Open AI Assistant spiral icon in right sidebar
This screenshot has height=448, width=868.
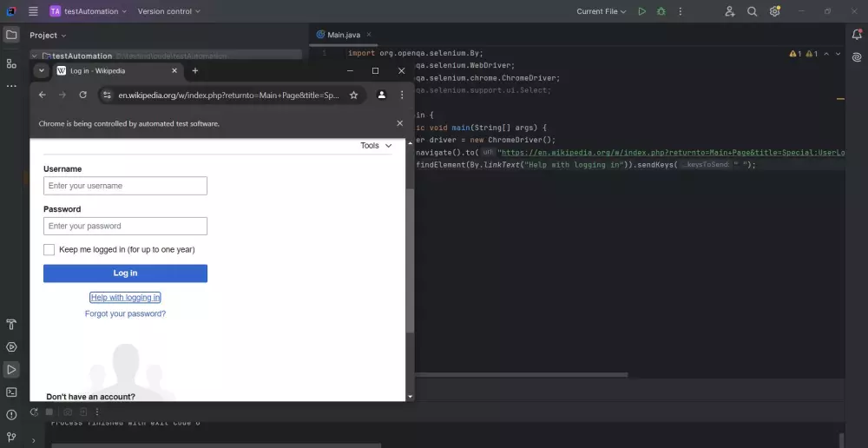coord(857,57)
